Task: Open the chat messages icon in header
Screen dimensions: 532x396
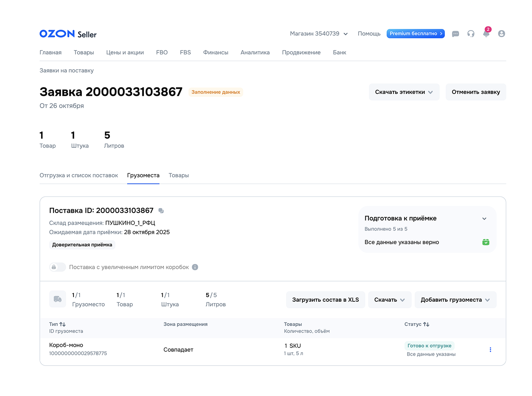Action: [x=455, y=34]
